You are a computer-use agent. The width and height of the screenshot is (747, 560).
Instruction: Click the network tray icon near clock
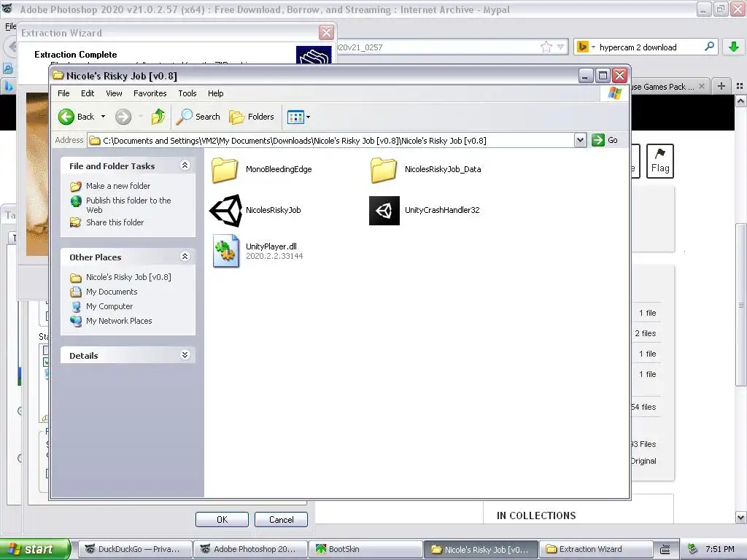point(693,549)
